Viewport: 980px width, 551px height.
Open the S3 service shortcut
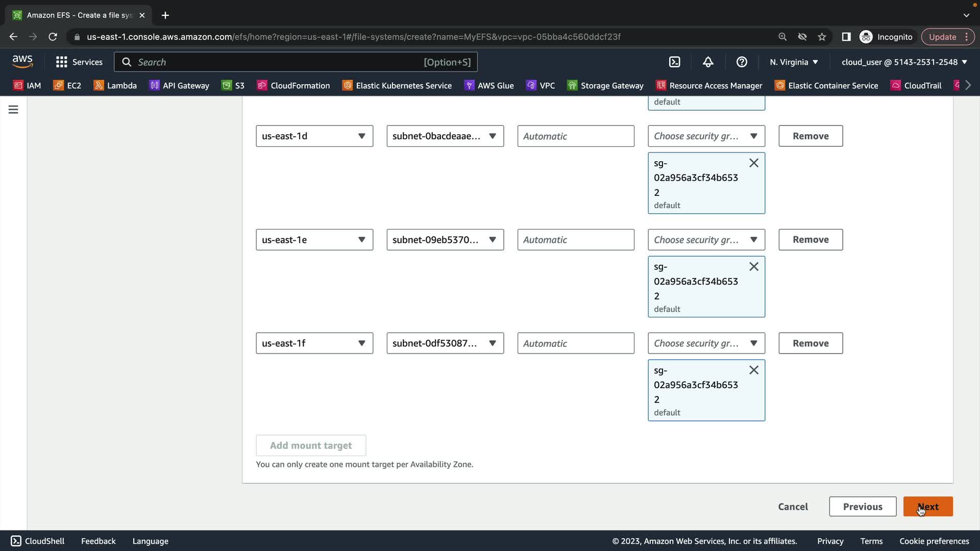pos(233,86)
